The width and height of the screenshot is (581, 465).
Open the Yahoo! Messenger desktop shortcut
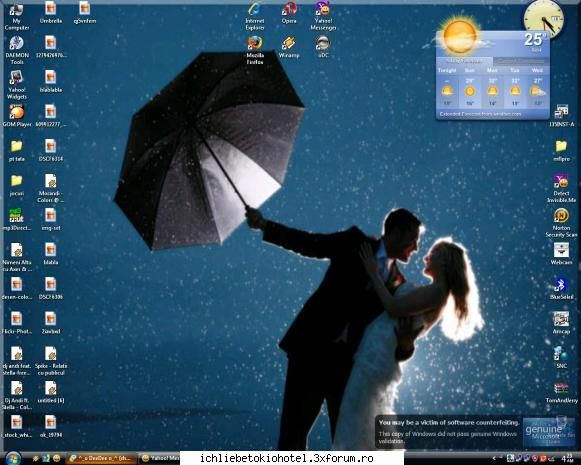point(323,16)
